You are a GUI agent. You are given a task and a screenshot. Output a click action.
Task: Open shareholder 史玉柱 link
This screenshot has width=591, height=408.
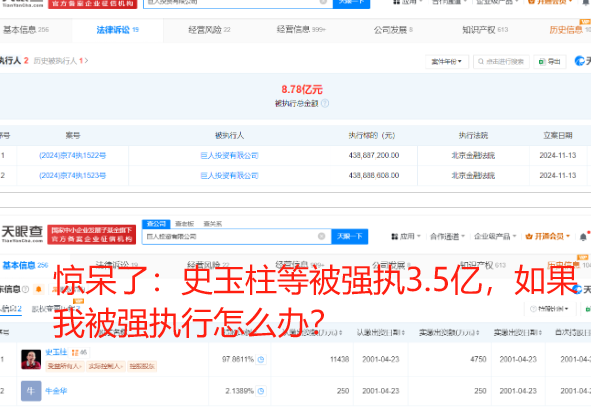pyautogui.click(x=56, y=352)
